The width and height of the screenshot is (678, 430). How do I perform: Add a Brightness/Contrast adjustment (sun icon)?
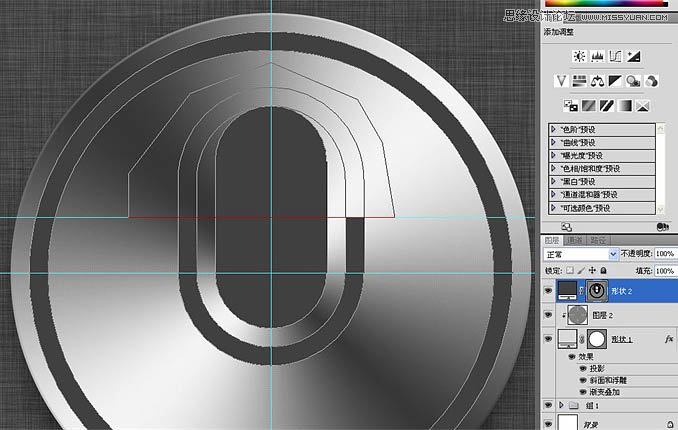pos(579,56)
